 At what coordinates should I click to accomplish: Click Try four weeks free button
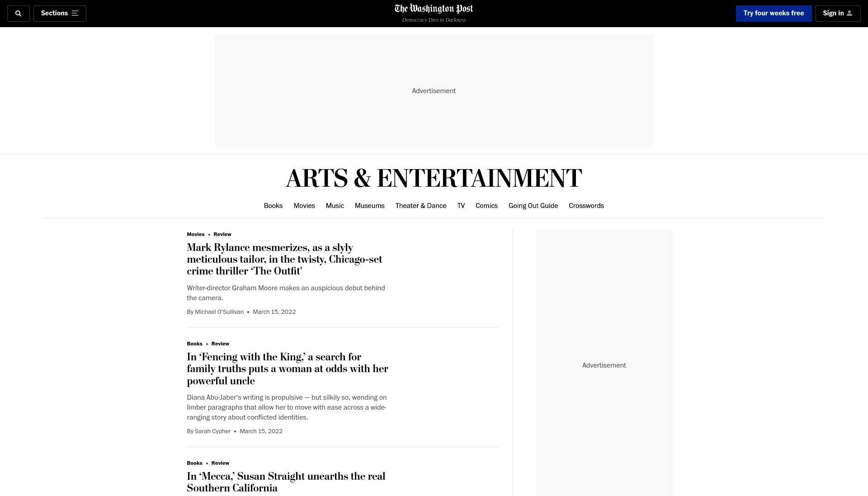point(774,14)
